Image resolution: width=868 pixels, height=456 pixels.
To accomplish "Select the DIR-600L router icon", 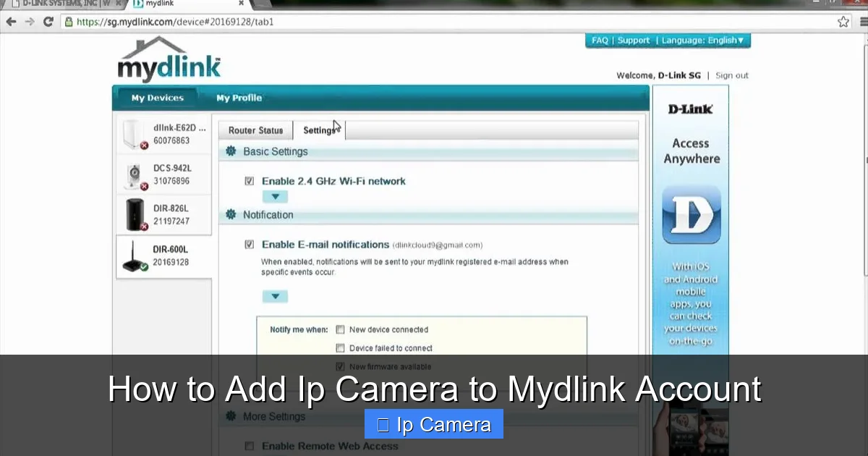I will coord(134,256).
